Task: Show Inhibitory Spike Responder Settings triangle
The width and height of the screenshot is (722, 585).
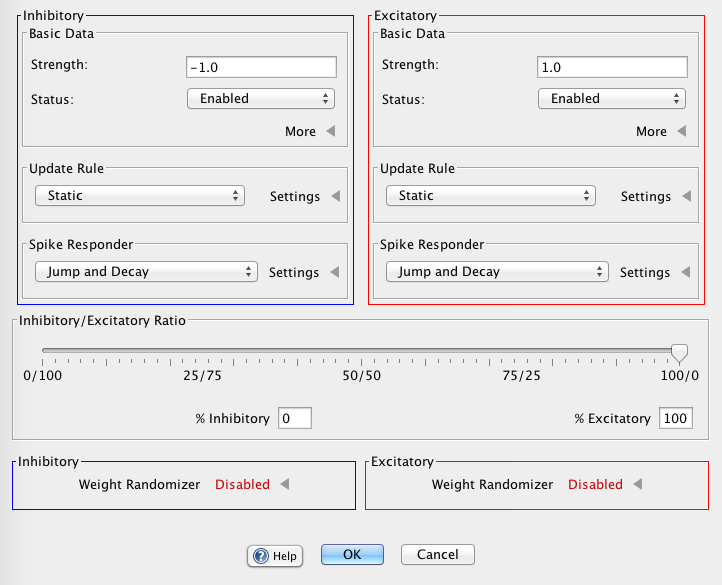Action: 335,272
